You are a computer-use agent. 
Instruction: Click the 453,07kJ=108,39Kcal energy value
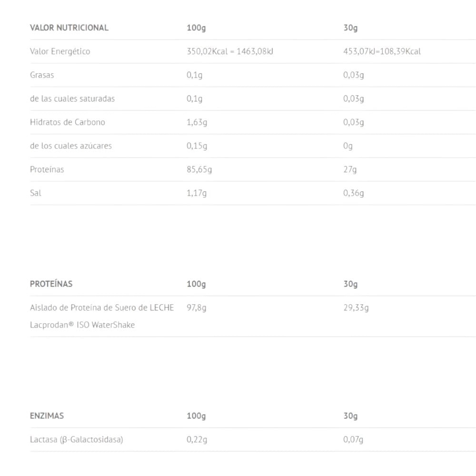382,51
